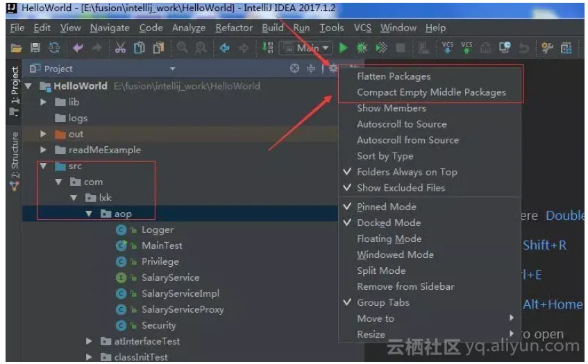Select the SalaryServiceImpl class
This screenshot has width=588, height=364.
click(180, 293)
